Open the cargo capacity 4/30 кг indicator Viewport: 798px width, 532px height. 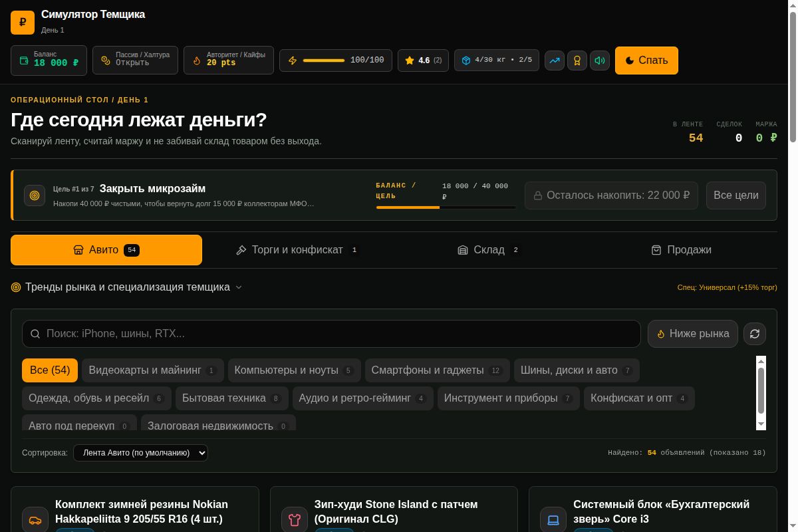(x=497, y=60)
